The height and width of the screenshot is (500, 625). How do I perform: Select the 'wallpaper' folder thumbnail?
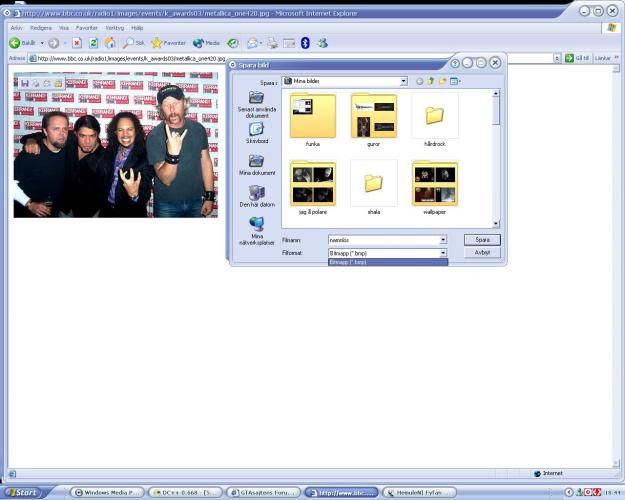tap(435, 183)
